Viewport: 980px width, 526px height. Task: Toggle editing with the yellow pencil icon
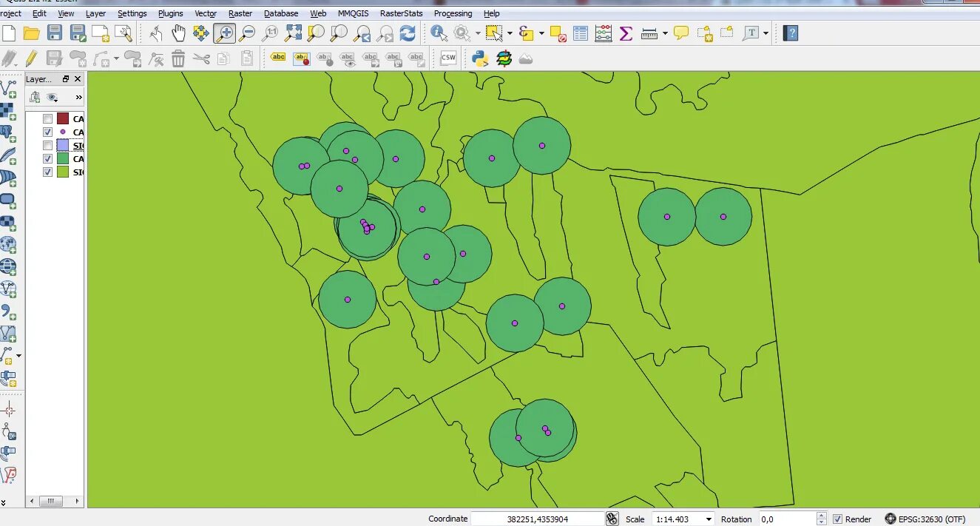[31, 58]
